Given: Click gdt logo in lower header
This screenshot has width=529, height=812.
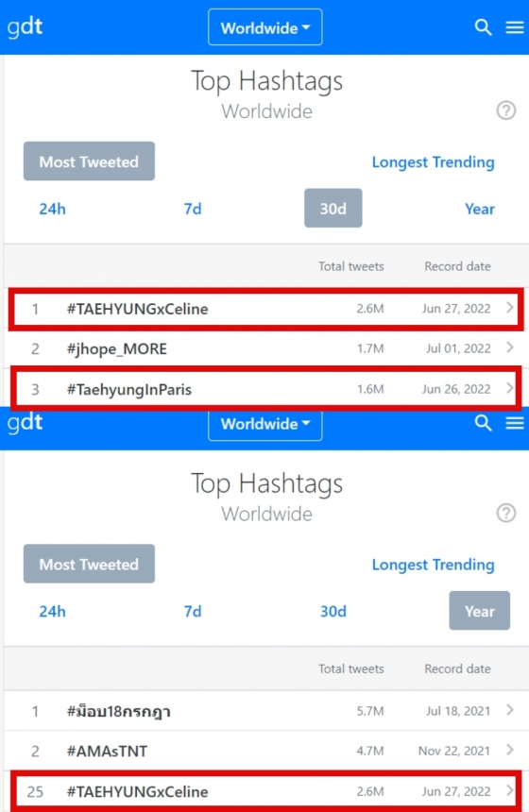Looking at the screenshot, I should click(25, 423).
